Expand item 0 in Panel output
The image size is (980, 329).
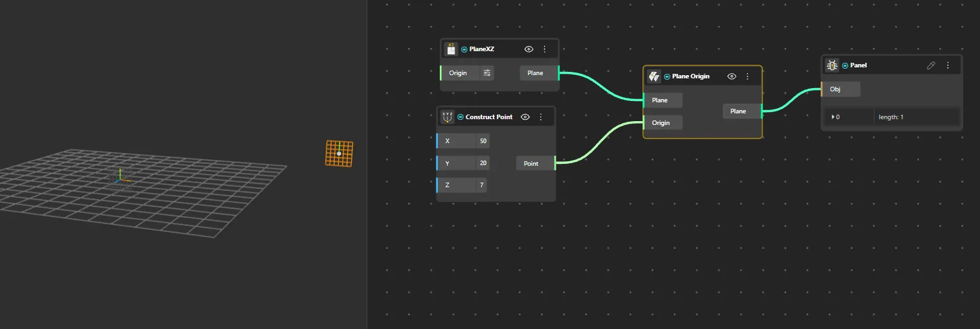point(833,117)
